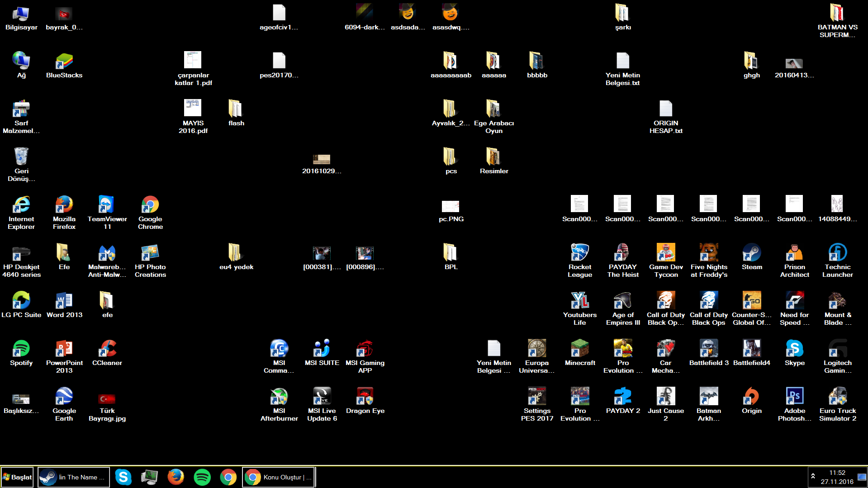This screenshot has width=868, height=488.
Task: Expand the hidden system tray icons
Action: click(813, 476)
